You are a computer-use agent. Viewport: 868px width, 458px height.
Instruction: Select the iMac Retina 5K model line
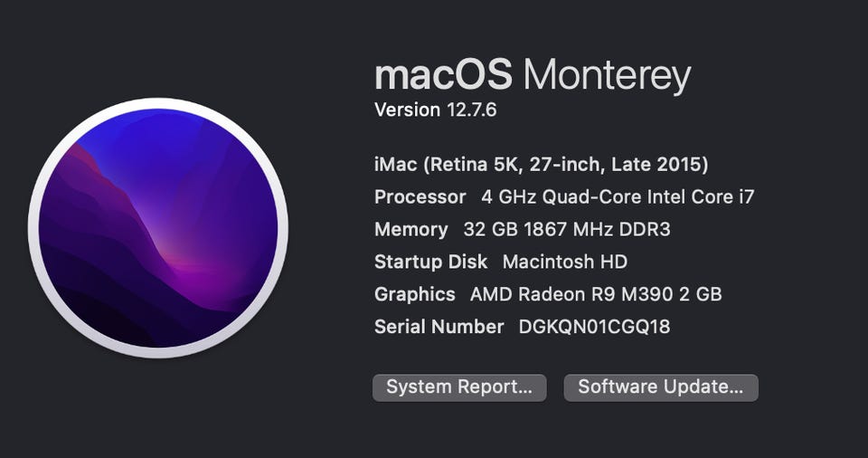click(541, 165)
